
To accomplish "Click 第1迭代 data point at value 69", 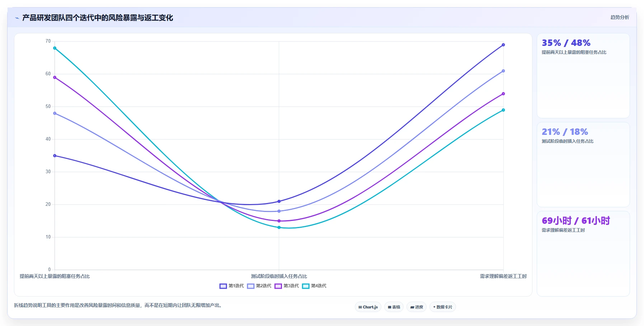I will point(503,45).
